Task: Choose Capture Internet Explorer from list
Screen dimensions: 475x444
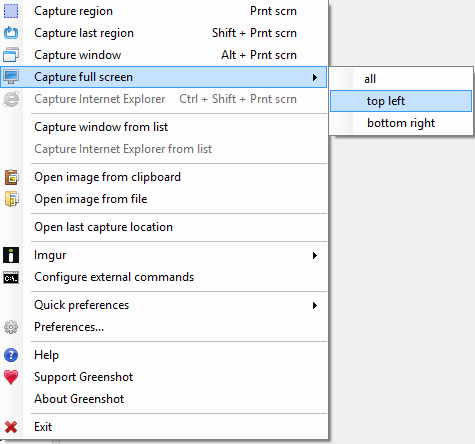Action: (163, 149)
